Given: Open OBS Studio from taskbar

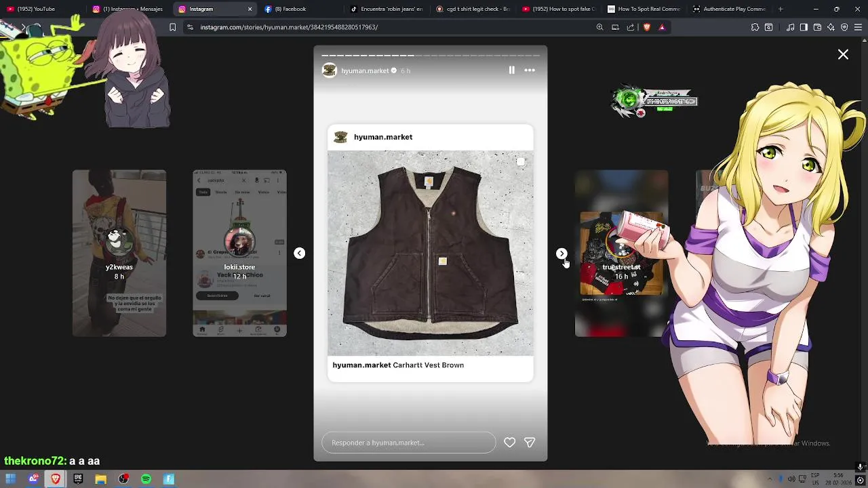Looking at the screenshot, I should pos(123,479).
